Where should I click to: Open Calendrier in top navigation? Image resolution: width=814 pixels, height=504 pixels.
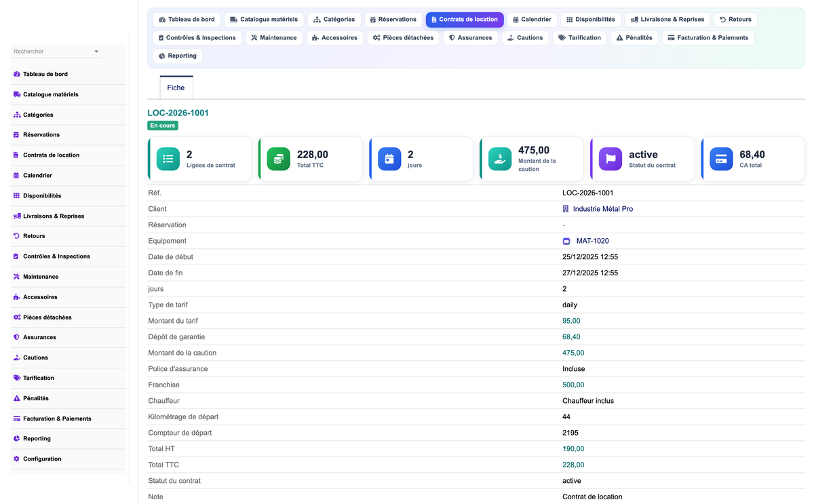coord(532,20)
